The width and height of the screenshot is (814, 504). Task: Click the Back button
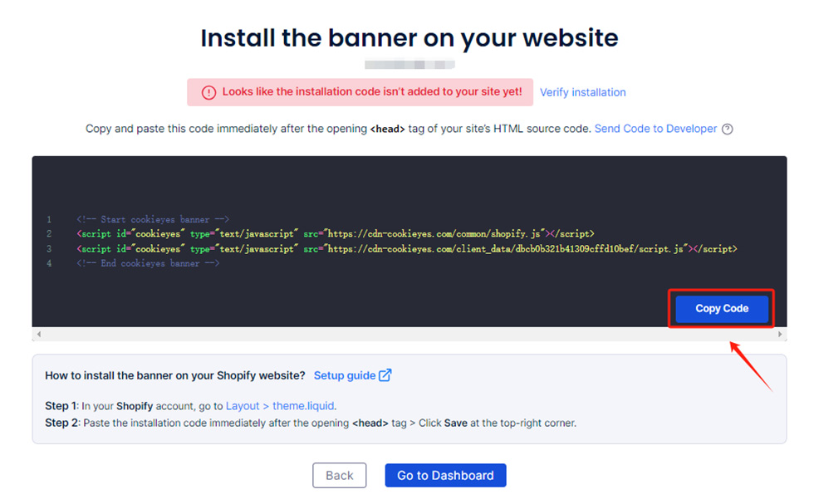click(339, 475)
